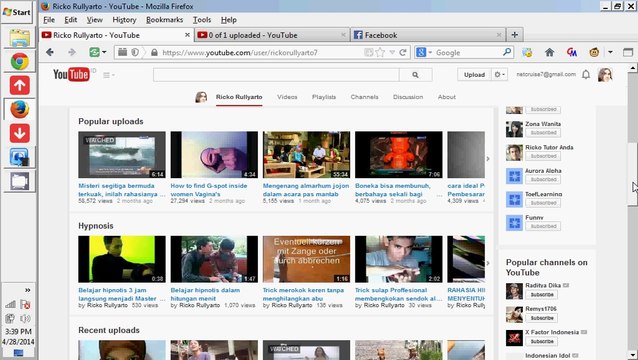Toggle Subscribed button for Zona Wanita
638x360 pixels.
point(543,133)
